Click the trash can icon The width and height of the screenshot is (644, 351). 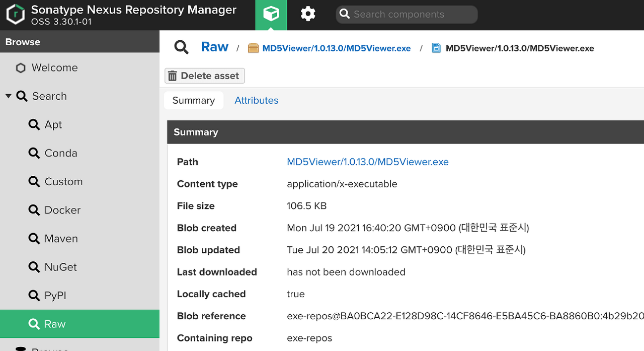click(x=173, y=76)
